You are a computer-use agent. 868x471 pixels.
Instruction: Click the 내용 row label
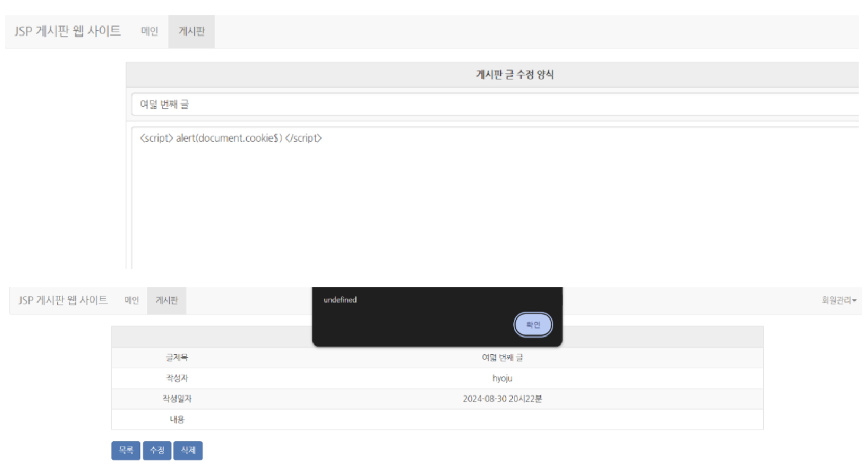tap(177, 419)
